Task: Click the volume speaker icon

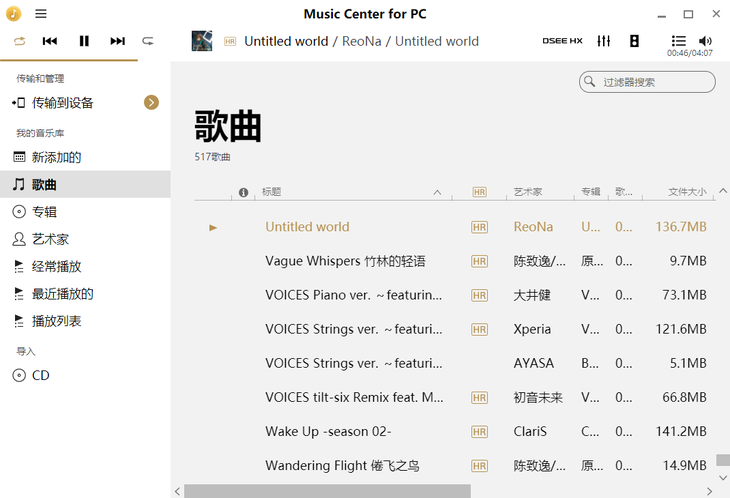Action: click(x=705, y=41)
